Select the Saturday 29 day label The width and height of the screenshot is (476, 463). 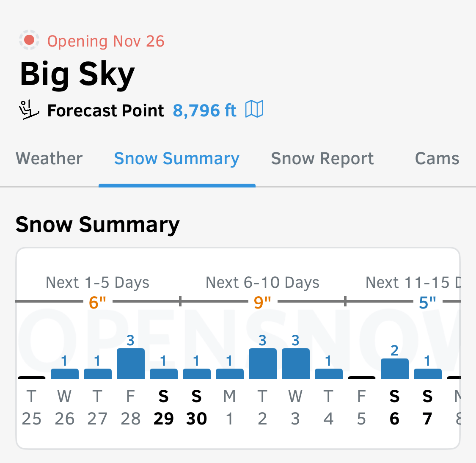pyautogui.click(x=163, y=408)
